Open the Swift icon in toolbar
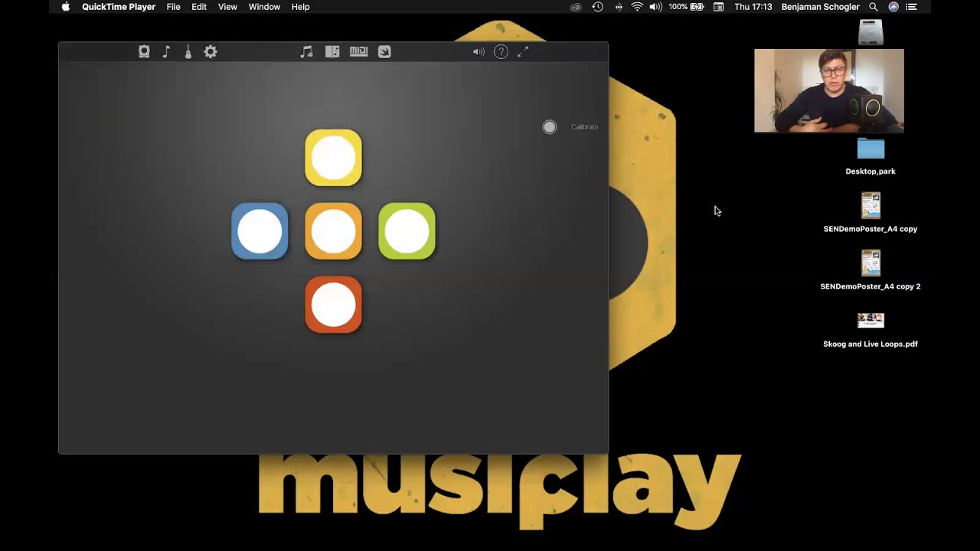The image size is (980, 551). coord(384,51)
